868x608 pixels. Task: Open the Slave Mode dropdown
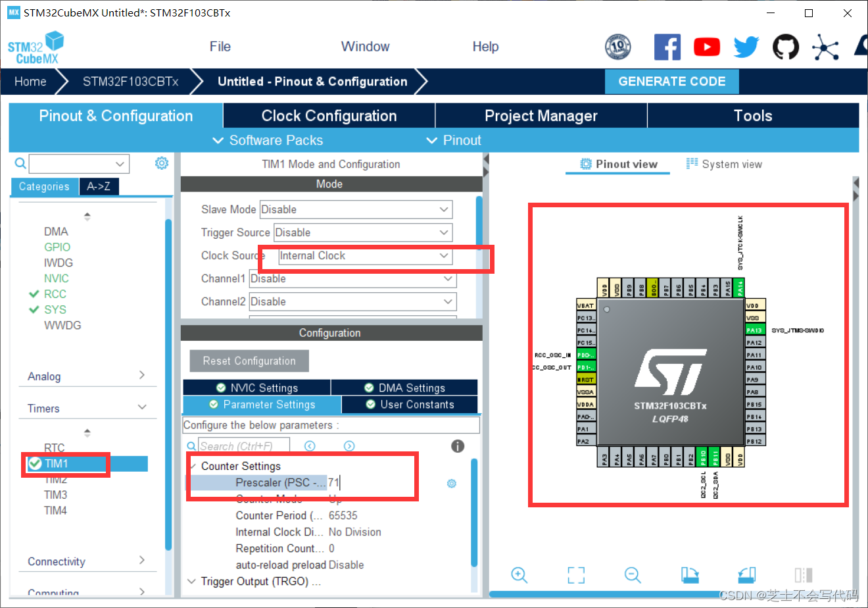[356, 209]
